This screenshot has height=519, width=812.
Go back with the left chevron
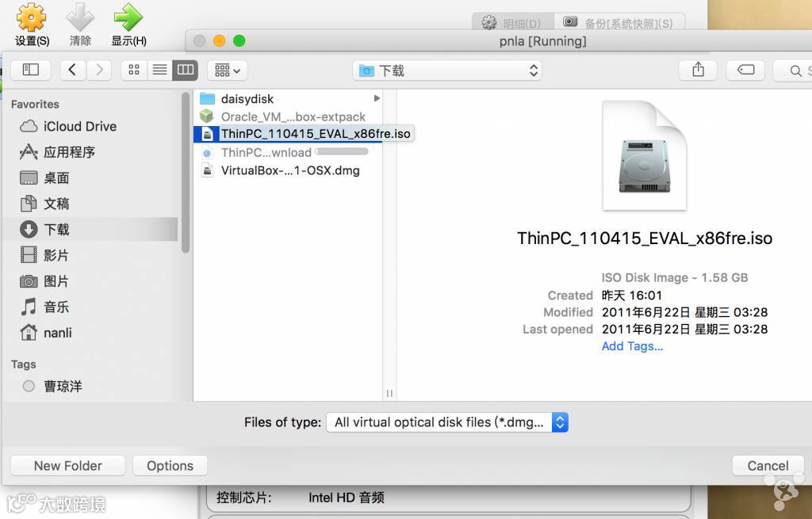[x=72, y=70]
